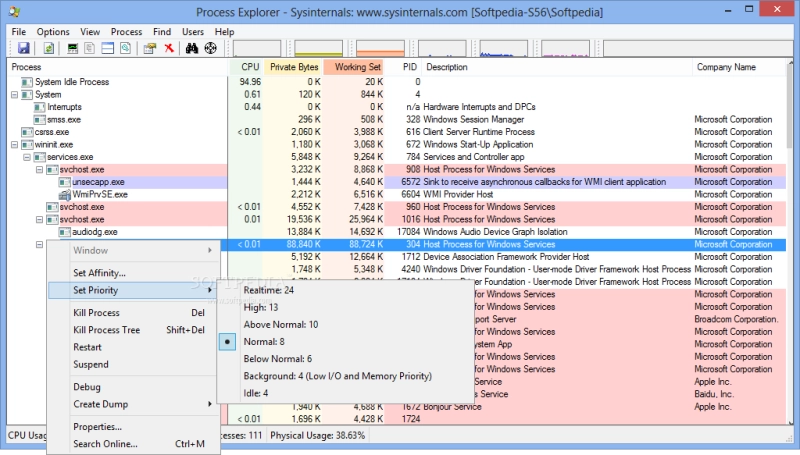This screenshot has width=800, height=455.
Task: Click the Save toolbar icon
Action: click(x=23, y=48)
